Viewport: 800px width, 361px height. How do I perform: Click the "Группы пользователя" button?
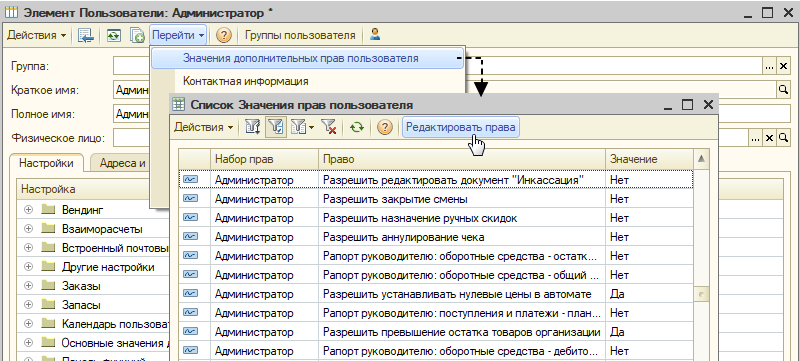click(x=300, y=35)
